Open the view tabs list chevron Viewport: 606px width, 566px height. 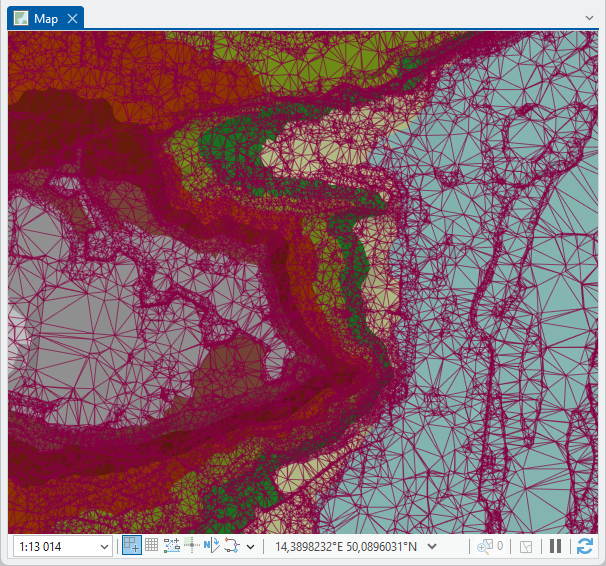(589, 18)
